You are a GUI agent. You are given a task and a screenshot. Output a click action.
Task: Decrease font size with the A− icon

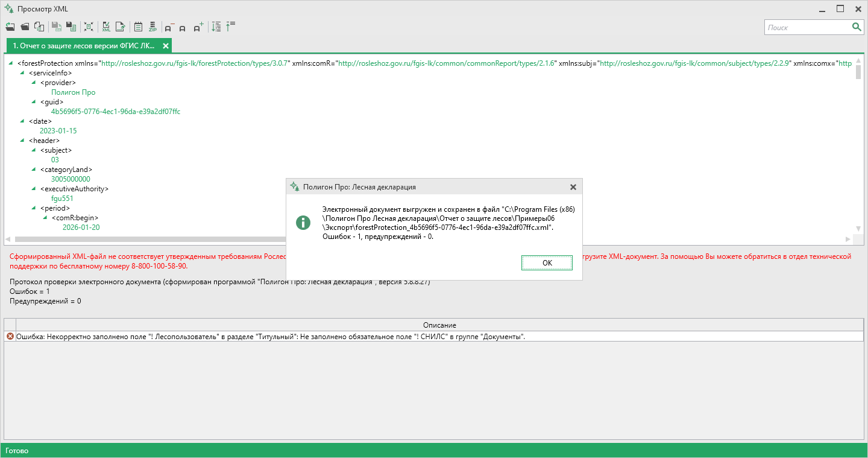pos(169,27)
